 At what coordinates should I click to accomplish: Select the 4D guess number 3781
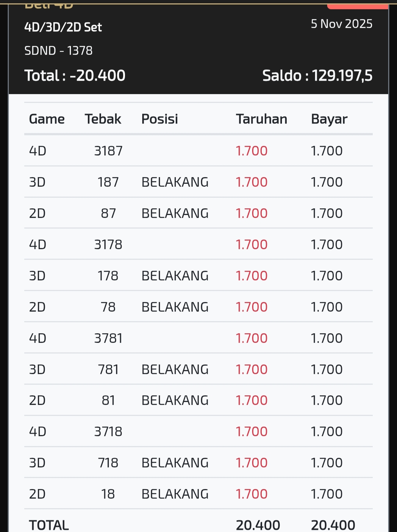click(x=108, y=338)
